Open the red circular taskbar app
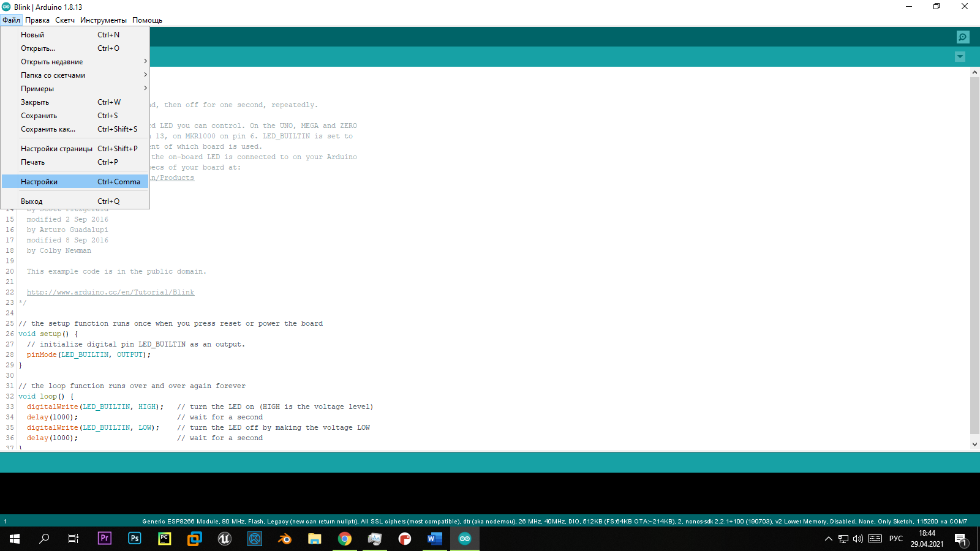The height and width of the screenshot is (551, 980). (405, 539)
